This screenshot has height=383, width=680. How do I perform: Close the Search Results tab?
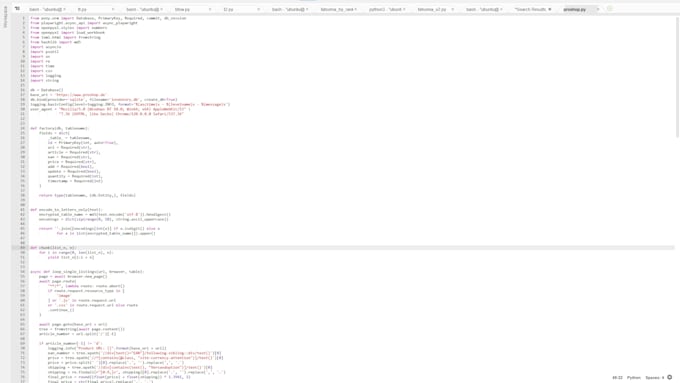[x=549, y=9]
